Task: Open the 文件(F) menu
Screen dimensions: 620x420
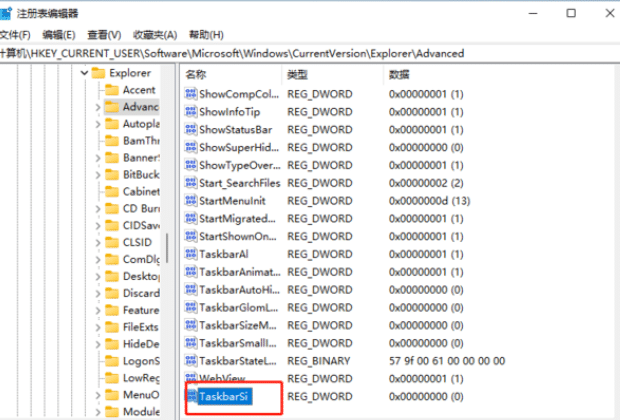Action: [x=15, y=35]
